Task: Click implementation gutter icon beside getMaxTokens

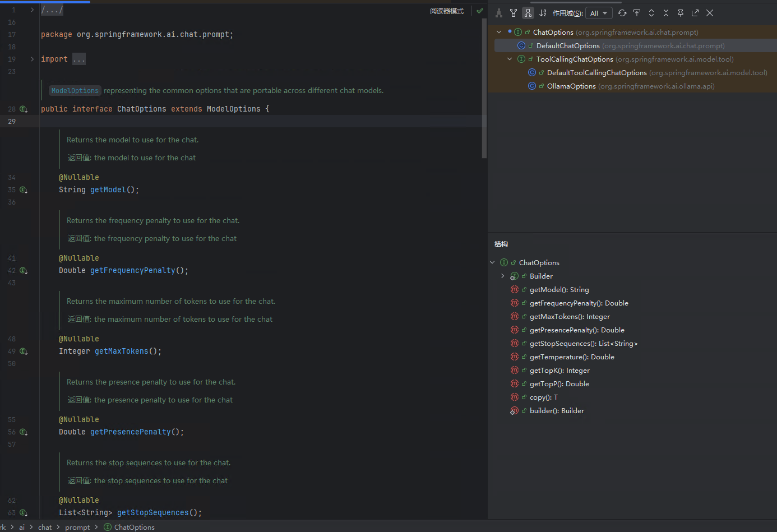Action: click(x=24, y=351)
